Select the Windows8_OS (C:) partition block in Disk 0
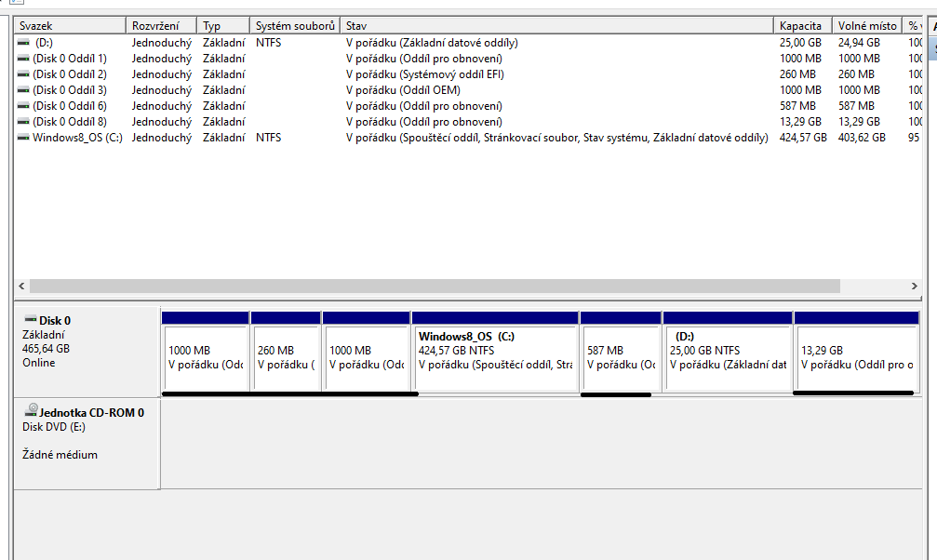 [x=495, y=358]
